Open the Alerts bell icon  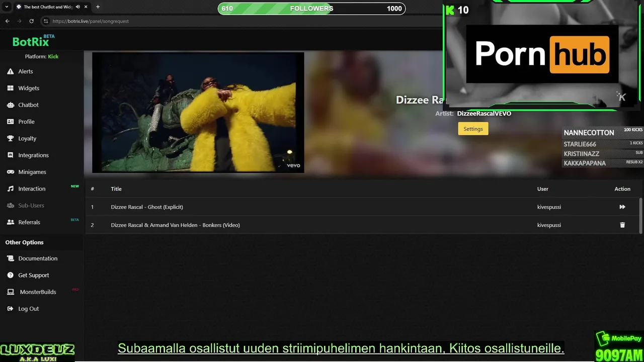click(x=10, y=71)
